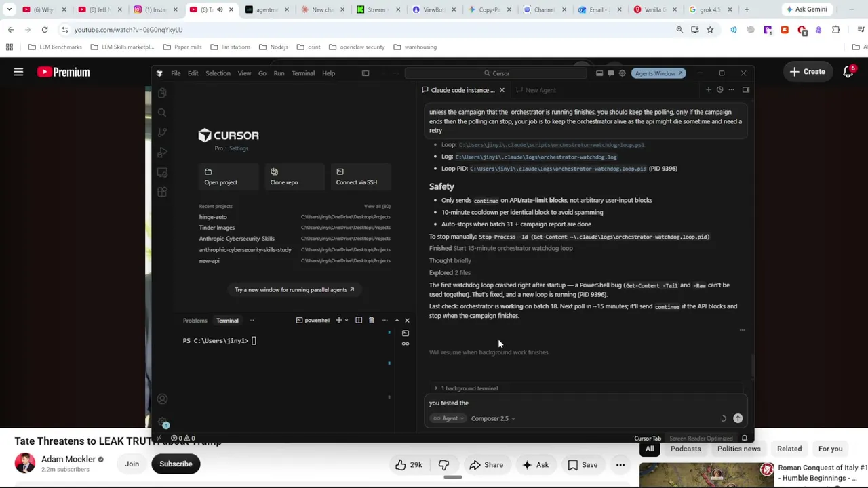Add new terminal with plus icon
The width and height of the screenshot is (868, 488).
pos(338,321)
